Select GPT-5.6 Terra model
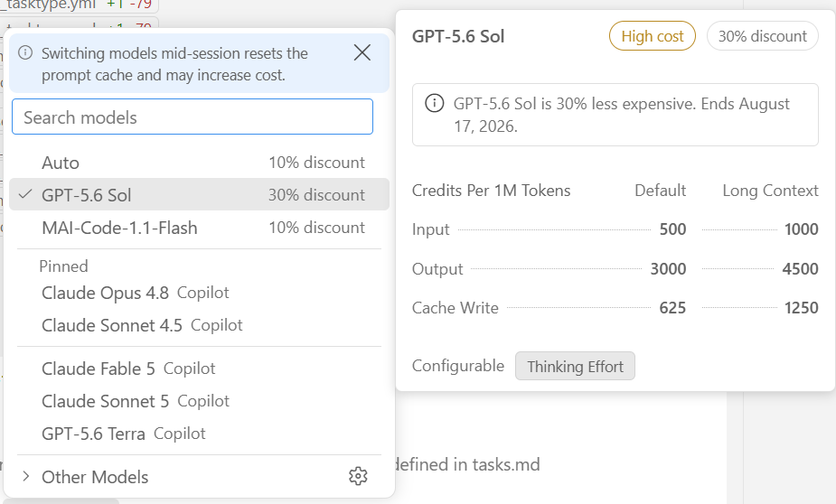Image resolution: width=836 pixels, height=504 pixels. click(x=200, y=434)
